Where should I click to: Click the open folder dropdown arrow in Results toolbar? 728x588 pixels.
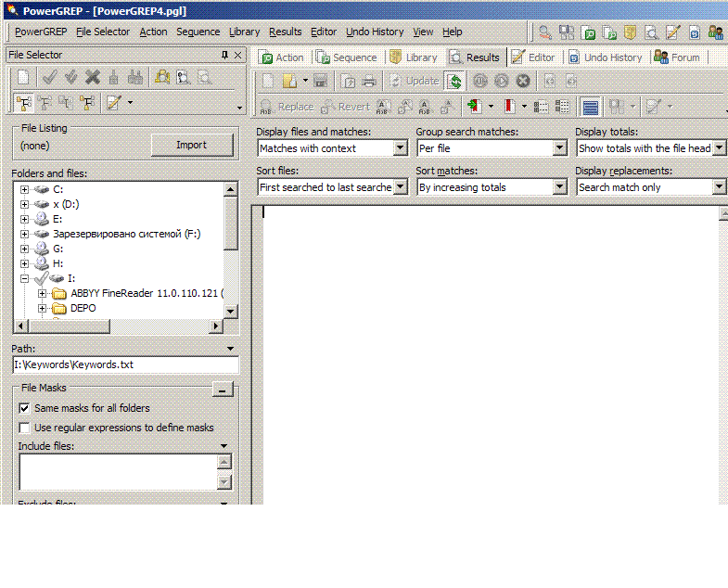[x=305, y=81]
